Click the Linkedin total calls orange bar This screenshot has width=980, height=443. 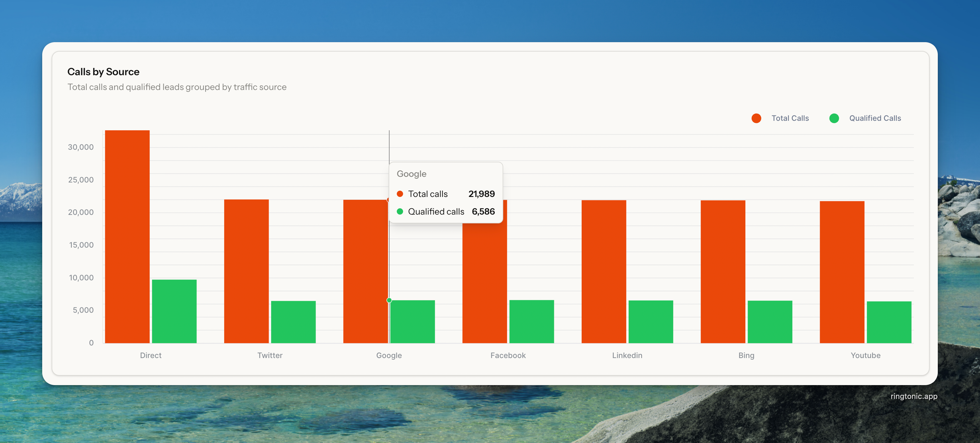tap(603, 271)
